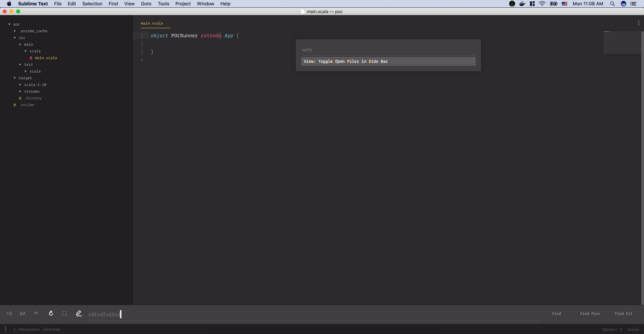This screenshot has width=644, height=334.
Task: Enable search in selection mode
Action: (64, 314)
